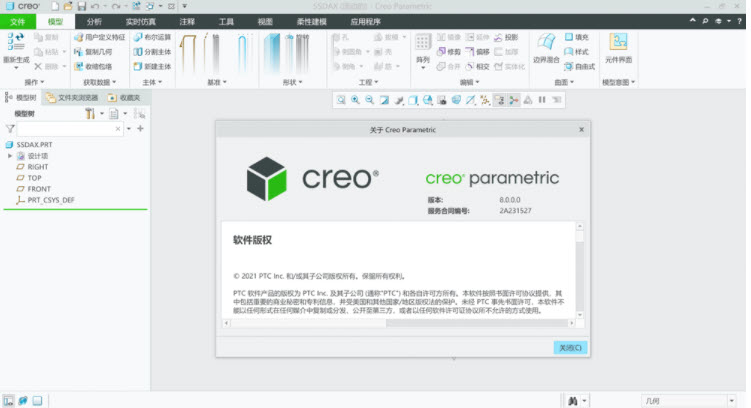Click the 关闭(C) button in the dialog

pyautogui.click(x=569, y=347)
